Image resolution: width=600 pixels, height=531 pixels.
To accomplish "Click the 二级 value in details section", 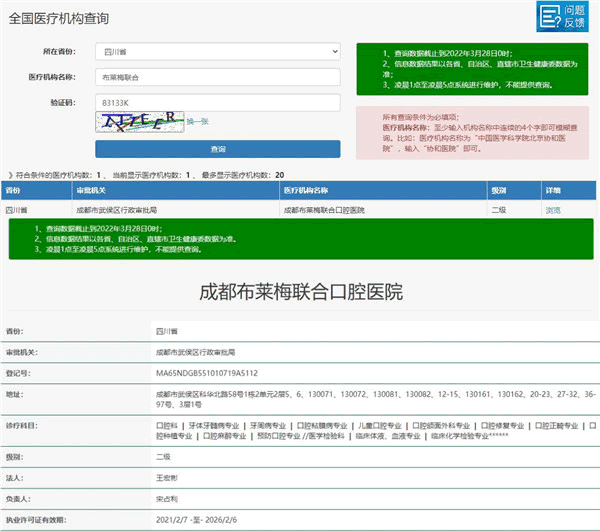I will point(163,457).
